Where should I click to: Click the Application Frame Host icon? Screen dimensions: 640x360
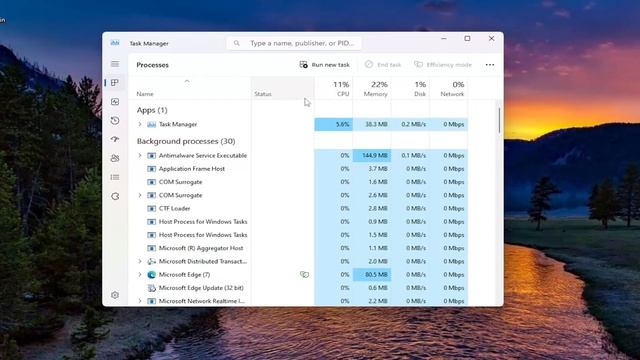151,169
